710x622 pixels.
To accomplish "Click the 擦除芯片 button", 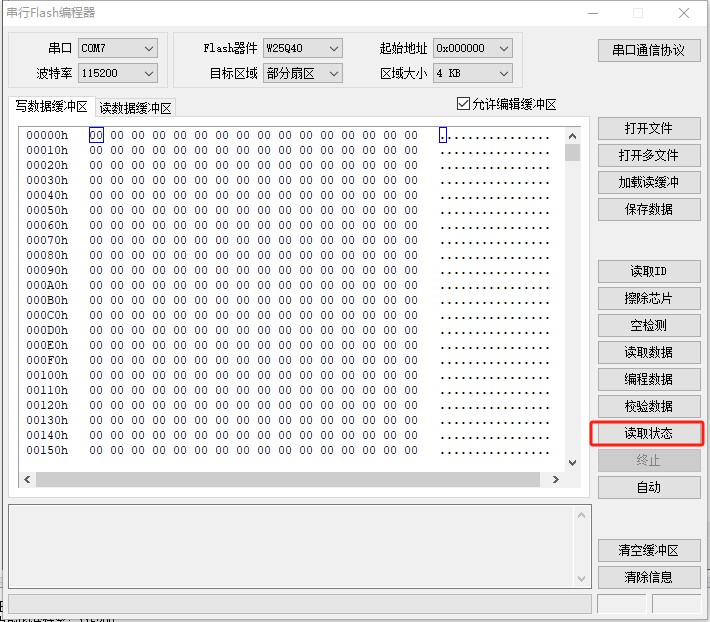I will click(648, 298).
